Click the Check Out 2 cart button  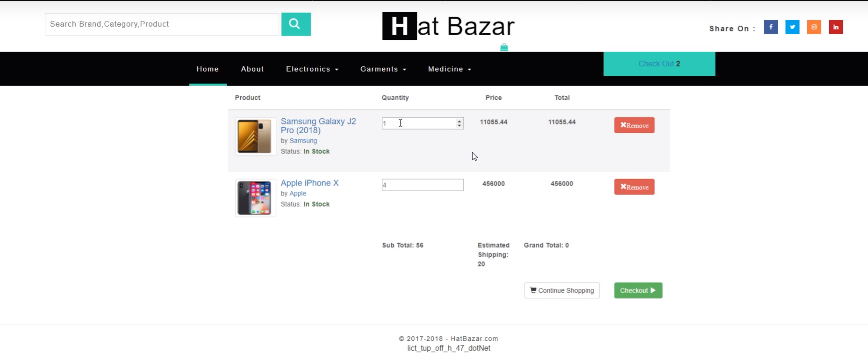coord(659,64)
